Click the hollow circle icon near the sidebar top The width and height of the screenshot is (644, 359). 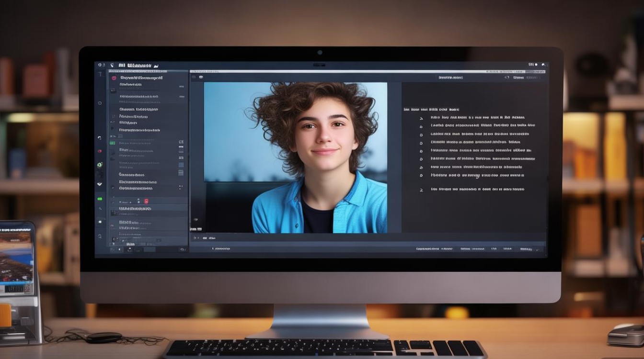pos(100,103)
